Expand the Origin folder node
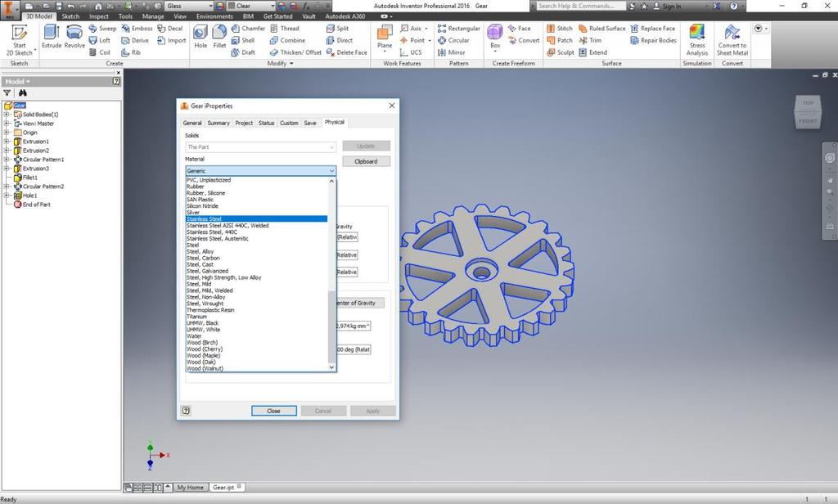 pos(7,133)
